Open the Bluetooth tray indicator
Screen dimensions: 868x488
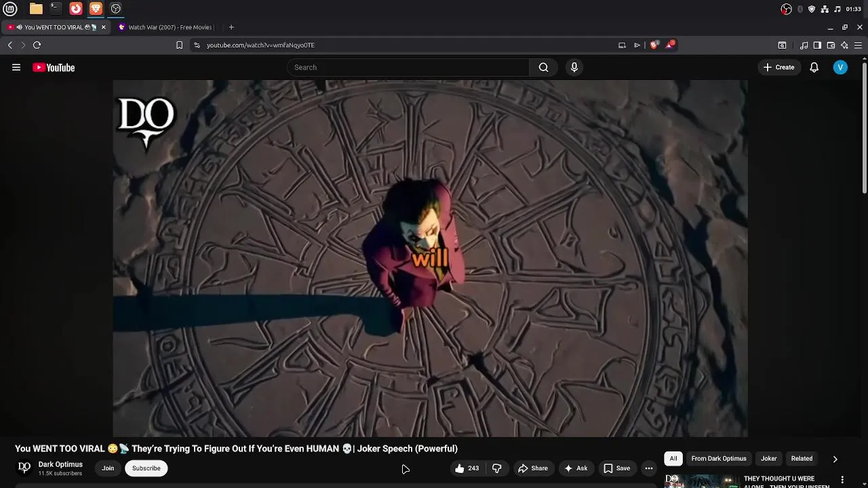pyautogui.click(x=800, y=9)
